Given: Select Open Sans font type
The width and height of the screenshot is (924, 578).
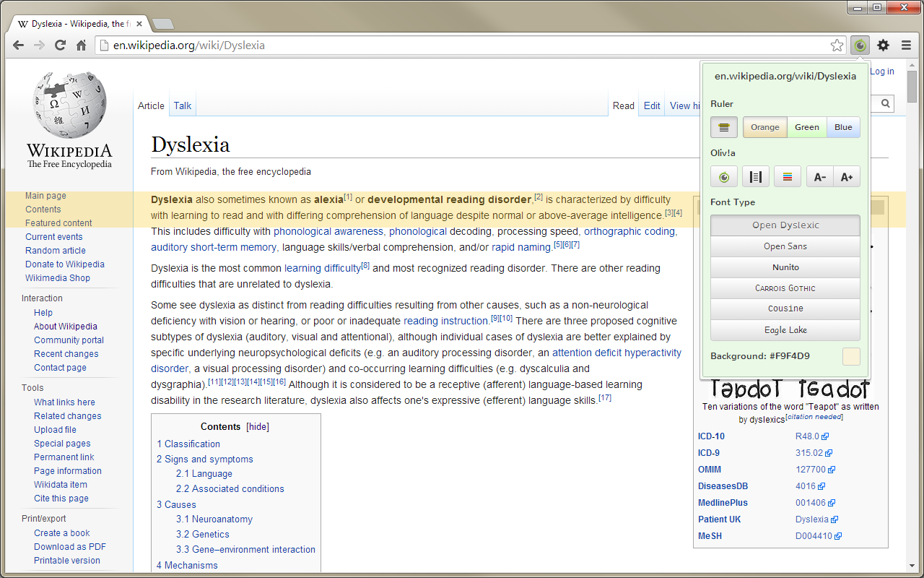Looking at the screenshot, I should point(785,246).
